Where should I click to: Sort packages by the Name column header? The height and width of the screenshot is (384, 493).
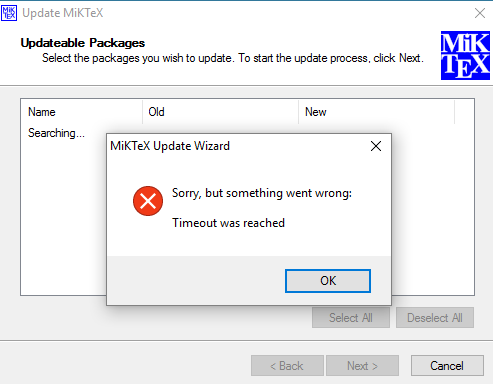(82, 112)
